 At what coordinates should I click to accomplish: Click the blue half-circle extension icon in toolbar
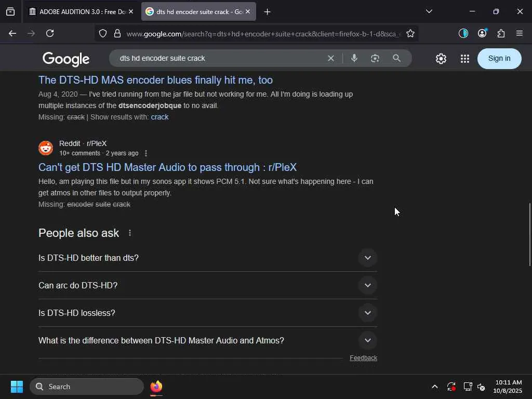tap(463, 33)
